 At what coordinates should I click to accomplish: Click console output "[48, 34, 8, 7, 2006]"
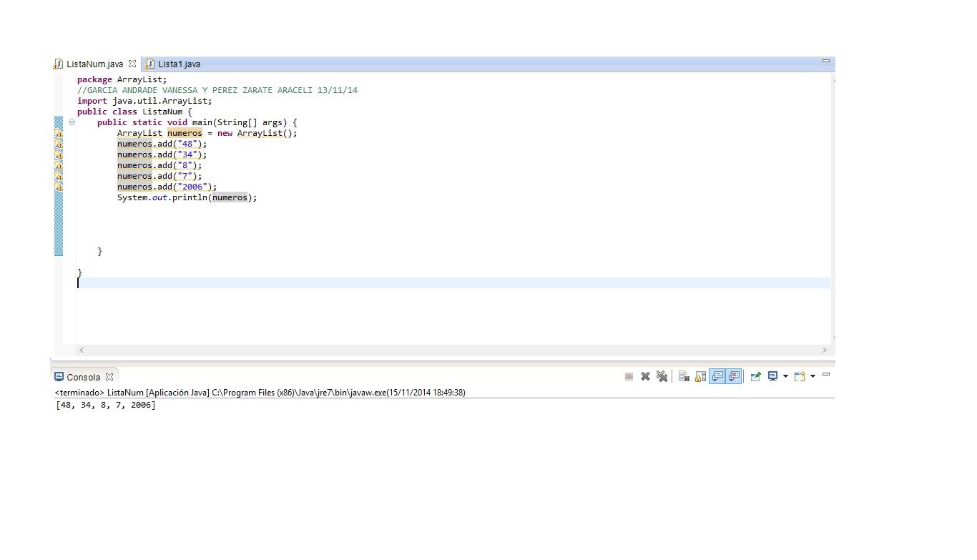(105, 405)
